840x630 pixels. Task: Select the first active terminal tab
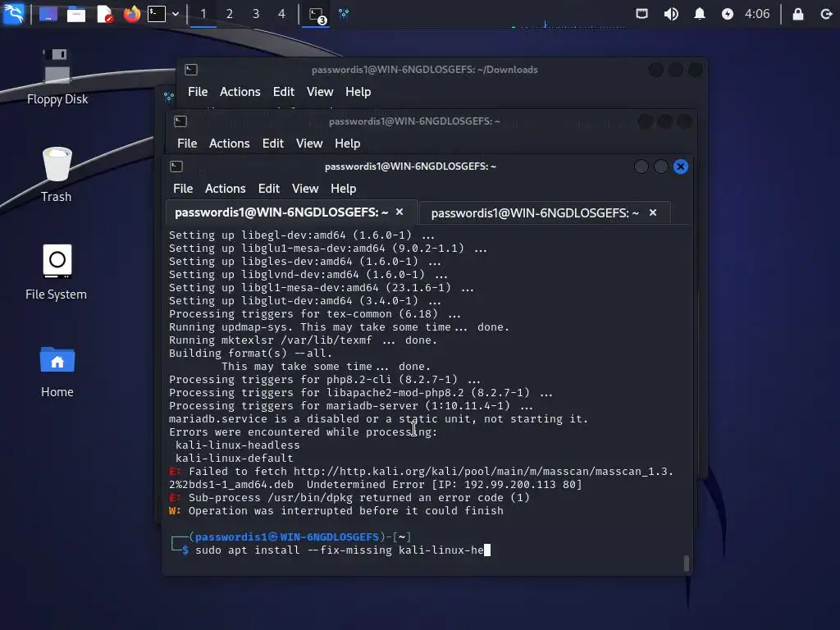pyautogui.click(x=281, y=212)
